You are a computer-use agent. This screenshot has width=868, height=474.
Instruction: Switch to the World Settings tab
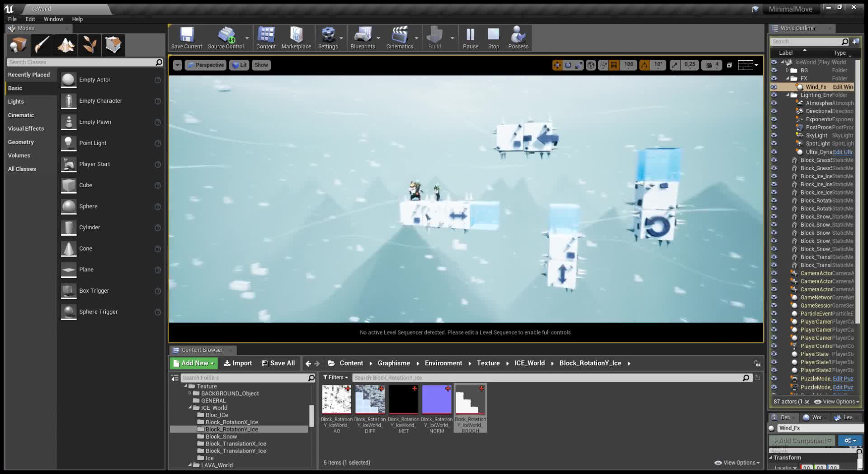click(814, 417)
